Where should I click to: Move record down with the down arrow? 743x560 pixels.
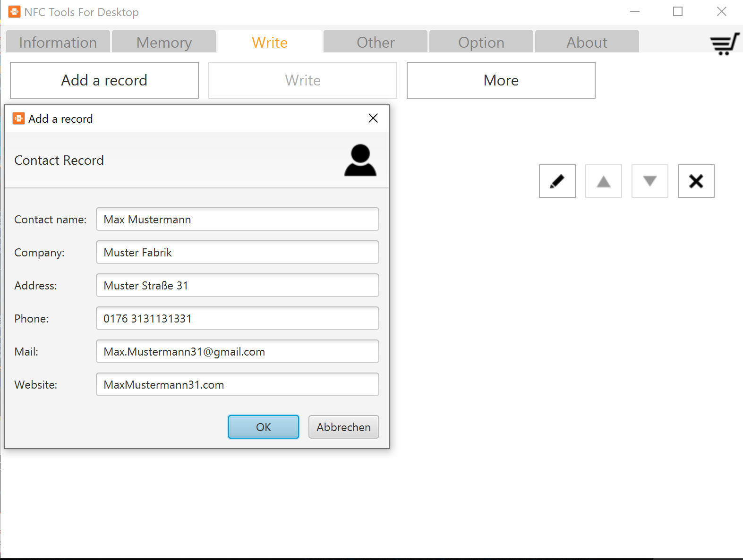tap(649, 181)
